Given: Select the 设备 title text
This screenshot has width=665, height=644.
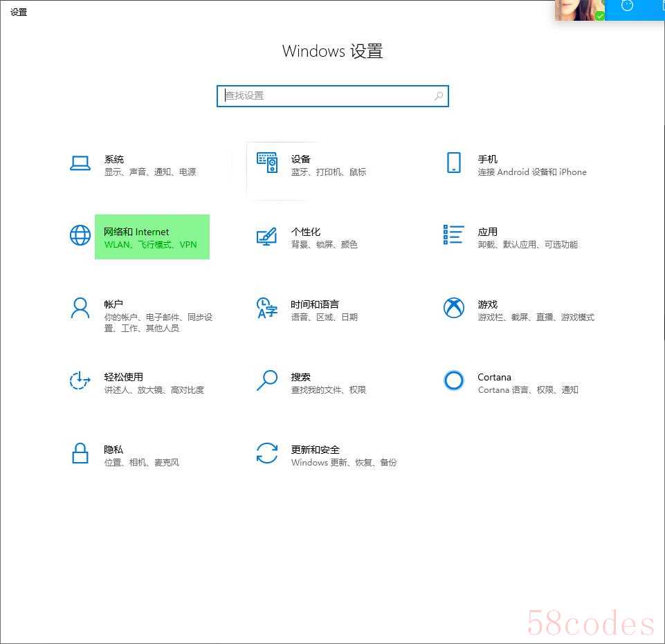Looking at the screenshot, I should tap(301, 159).
